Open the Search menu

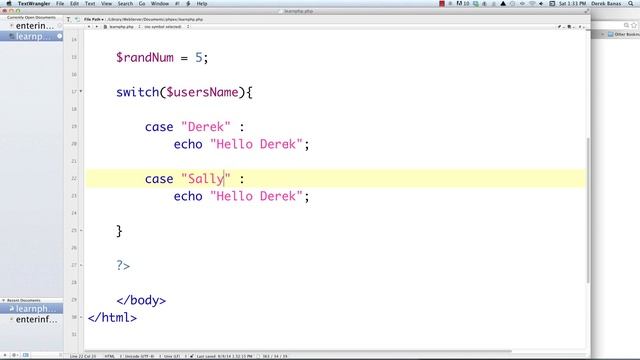125,3
